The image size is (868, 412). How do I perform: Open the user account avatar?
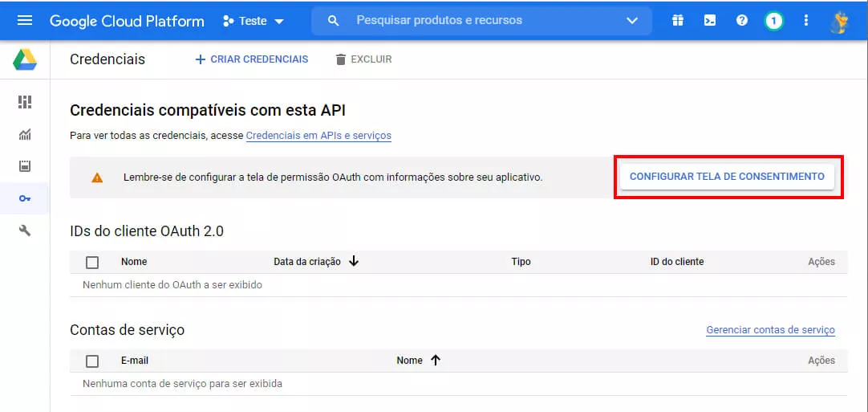pyautogui.click(x=840, y=22)
